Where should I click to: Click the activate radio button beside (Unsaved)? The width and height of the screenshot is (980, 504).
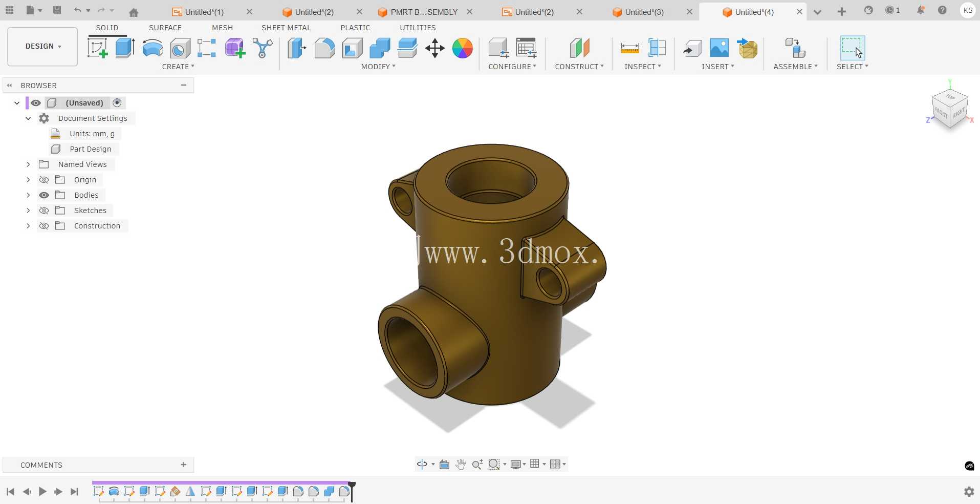coord(117,103)
